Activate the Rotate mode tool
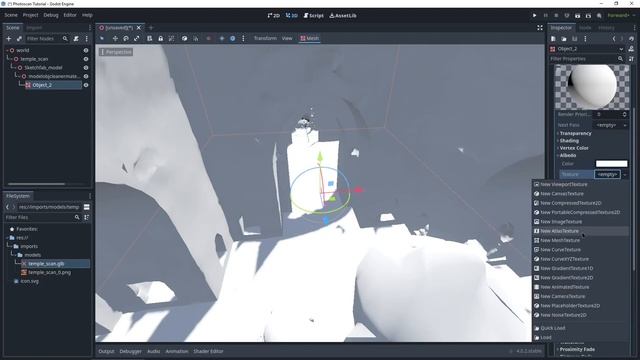This screenshot has width=640, height=360. [126, 38]
